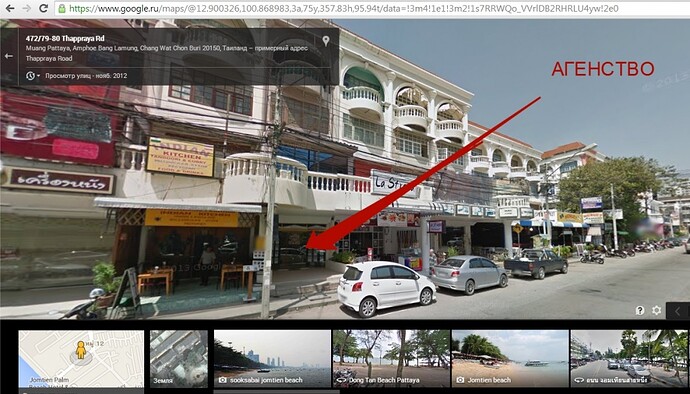
Task: Go back using the address card left arrow
Action: 8,56
